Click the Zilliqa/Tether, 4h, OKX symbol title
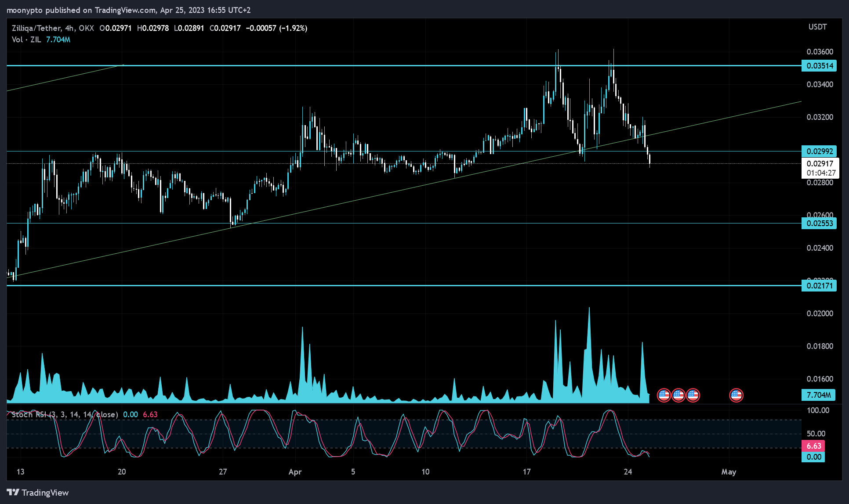This screenshot has width=849, height=504. pyautogui.click(x=53, y=28)
